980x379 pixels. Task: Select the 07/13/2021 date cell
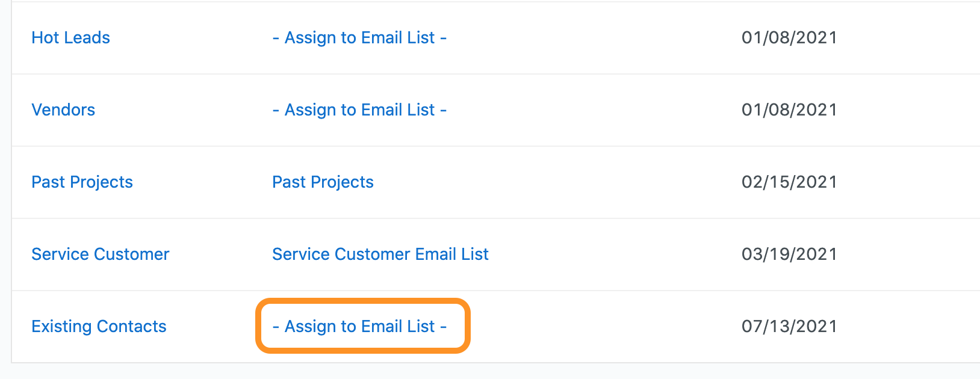(x=789, y=326)
